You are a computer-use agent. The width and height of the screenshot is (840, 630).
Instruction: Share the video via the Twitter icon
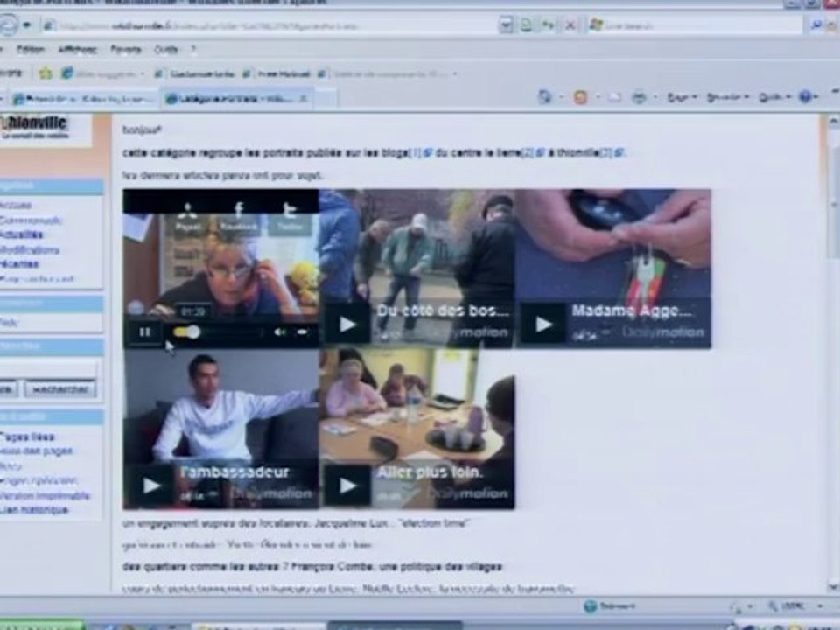coord(290,216)
